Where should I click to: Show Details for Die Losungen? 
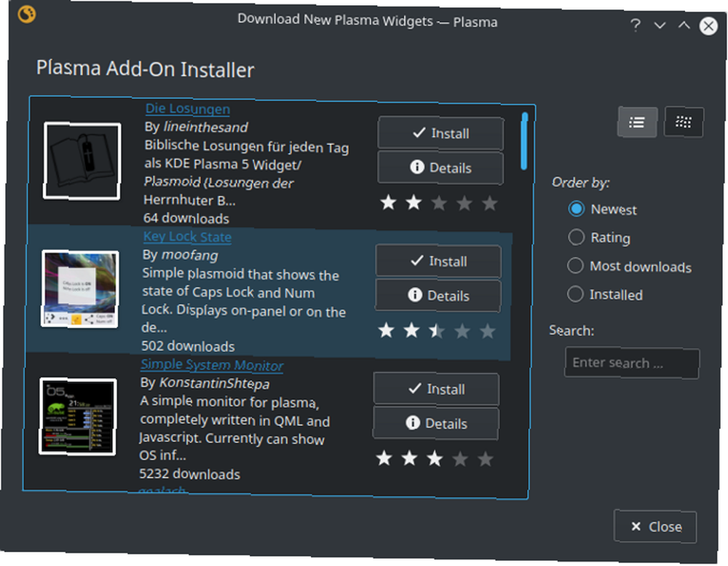click(x=440, y=168)
